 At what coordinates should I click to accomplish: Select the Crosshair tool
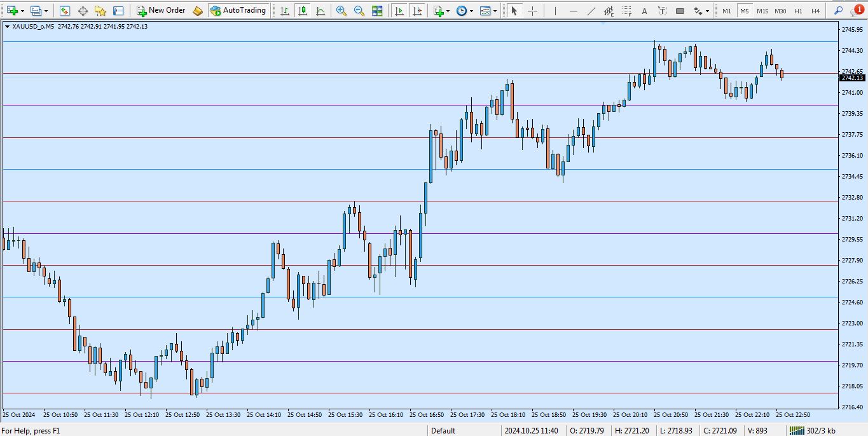click(532, 11)
